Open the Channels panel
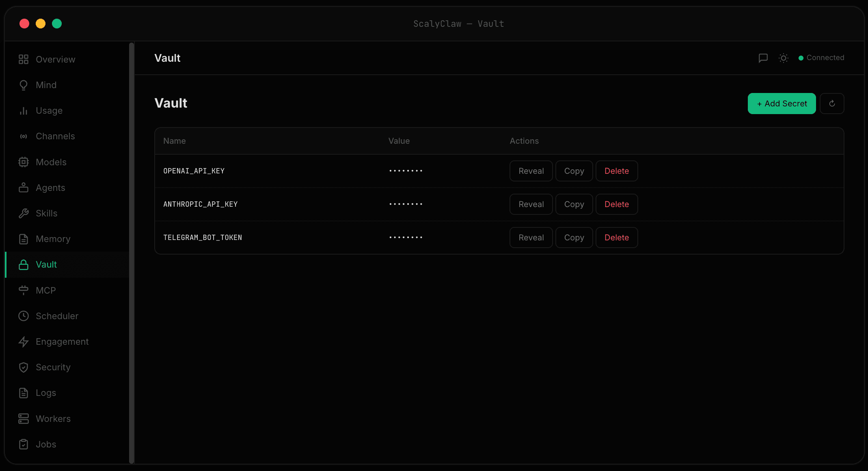 [x=55, y=136]
